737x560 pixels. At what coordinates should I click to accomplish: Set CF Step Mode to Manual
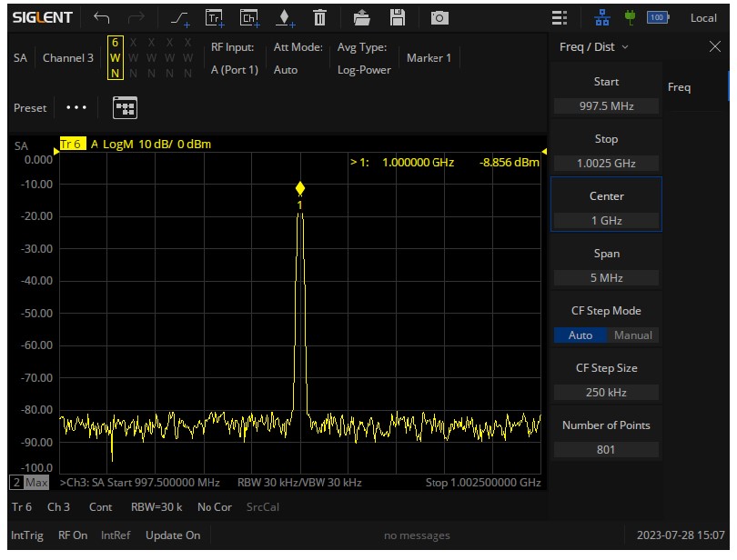click(632, 335)
